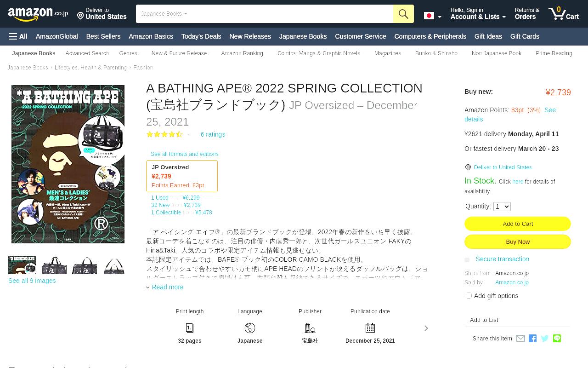Viewport: 588px width, 368px height.
Task: Select the Genres subnav link
Action: tap(128, 53)
